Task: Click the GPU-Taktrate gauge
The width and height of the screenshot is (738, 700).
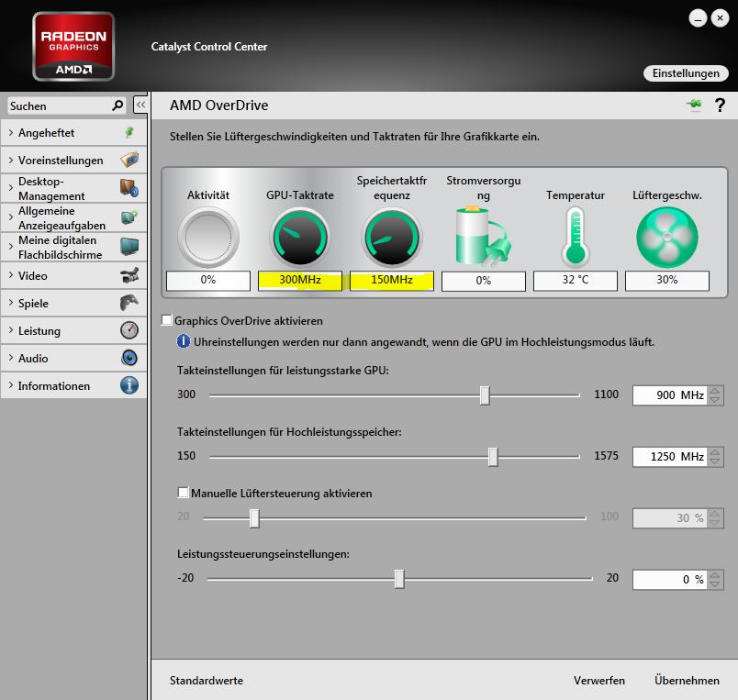Action: (x=300, y=238)
